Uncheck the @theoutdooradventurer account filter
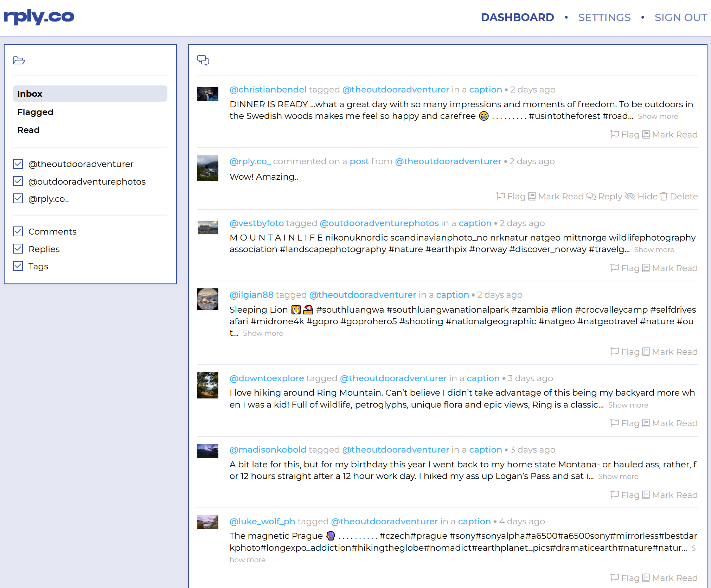711x588 pixels. [x=18, y=164]
